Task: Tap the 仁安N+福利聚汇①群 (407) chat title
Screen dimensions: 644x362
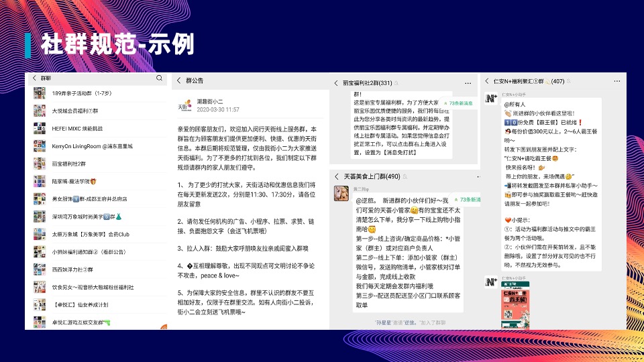Action: [529, 81]
